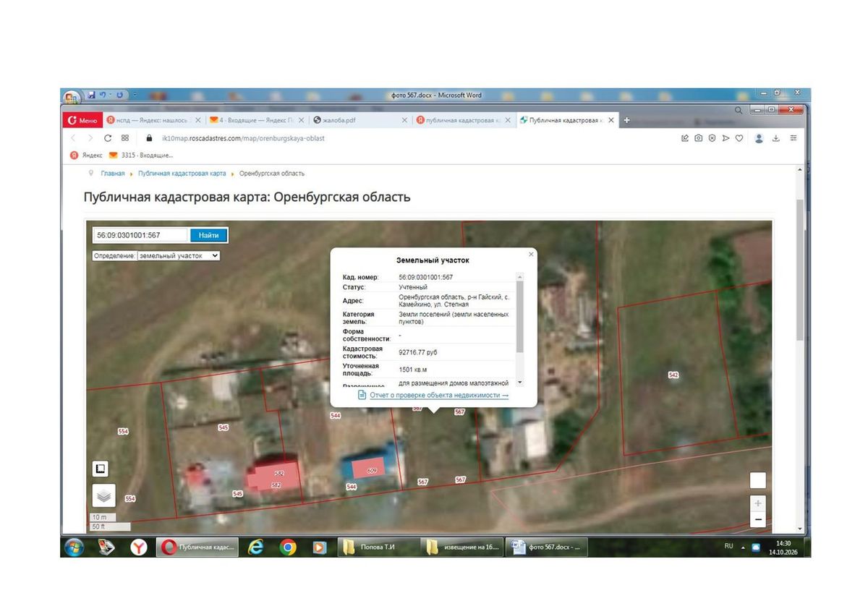Open a new browser tab
The height and width of the screenshot is (614, 868).
626,120
